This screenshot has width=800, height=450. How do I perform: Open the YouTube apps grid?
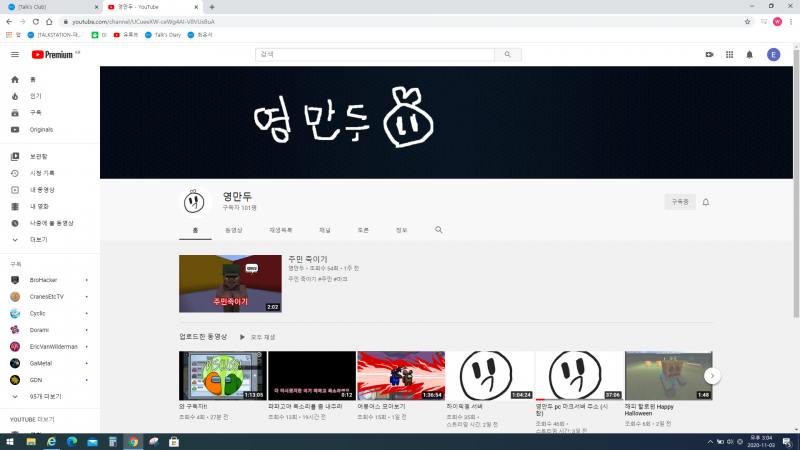tap(729, 55)
